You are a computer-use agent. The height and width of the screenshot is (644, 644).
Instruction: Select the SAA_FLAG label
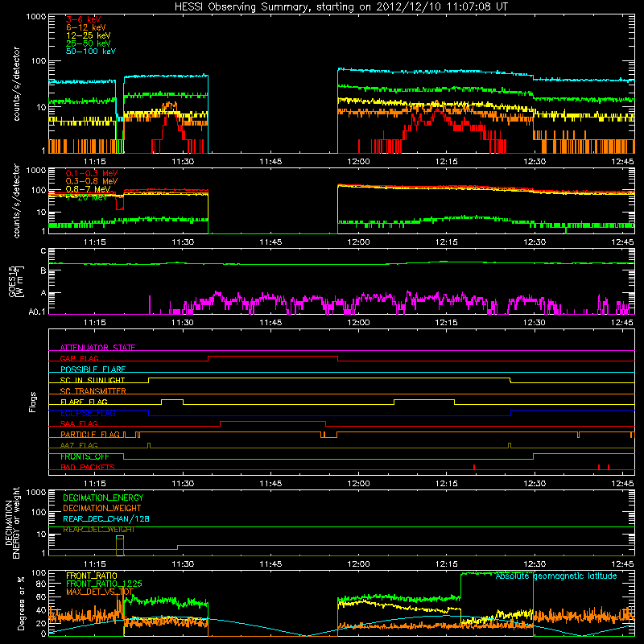79,423
